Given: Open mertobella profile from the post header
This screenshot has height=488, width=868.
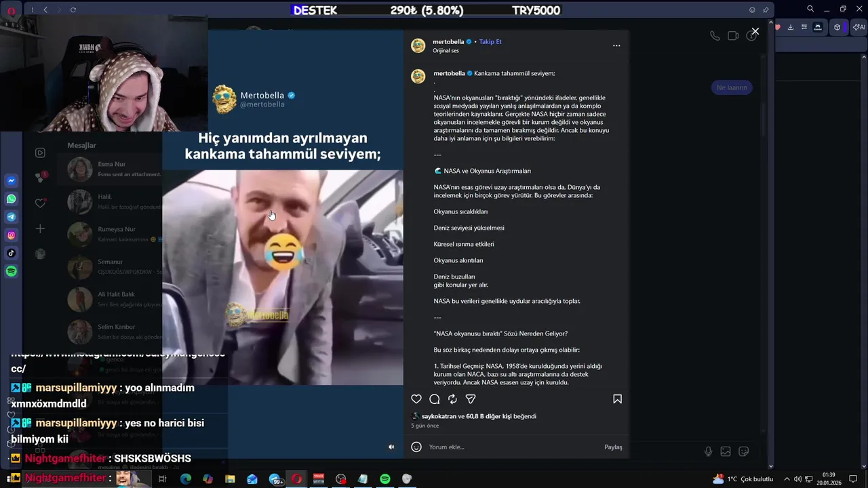Looking at the screenshot, I should pyautogui.click(x=448, y=41).
